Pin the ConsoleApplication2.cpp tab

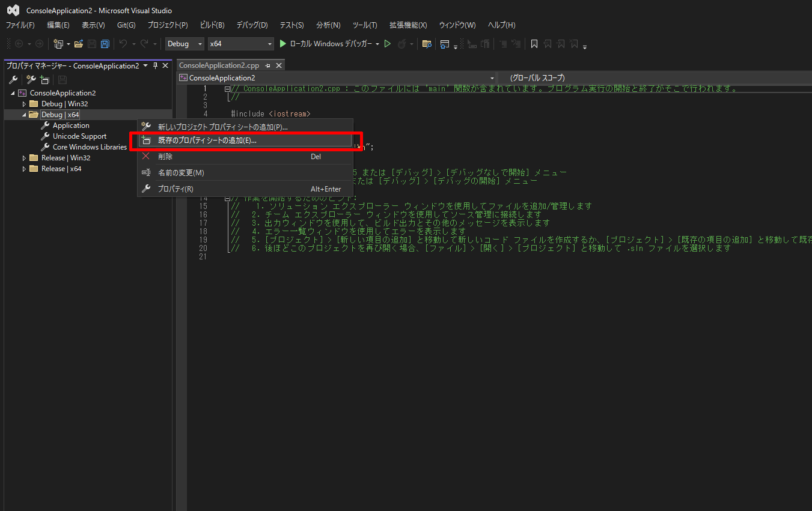click(x=267, y=65)
